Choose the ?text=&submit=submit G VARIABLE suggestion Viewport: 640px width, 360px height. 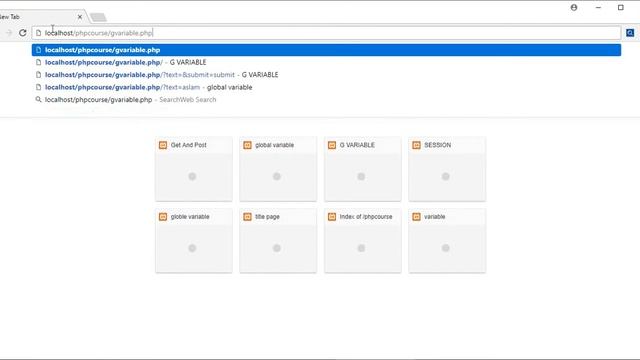pos(327,75)
